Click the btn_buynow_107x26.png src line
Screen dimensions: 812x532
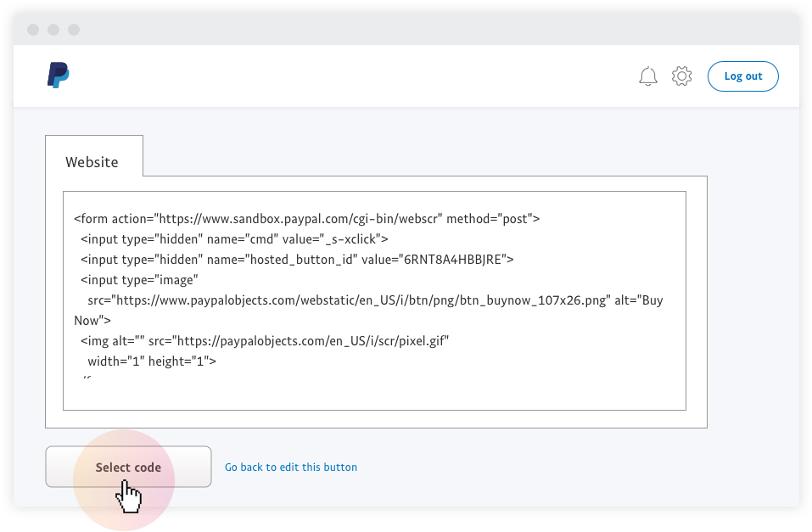(x=375, y=300)
